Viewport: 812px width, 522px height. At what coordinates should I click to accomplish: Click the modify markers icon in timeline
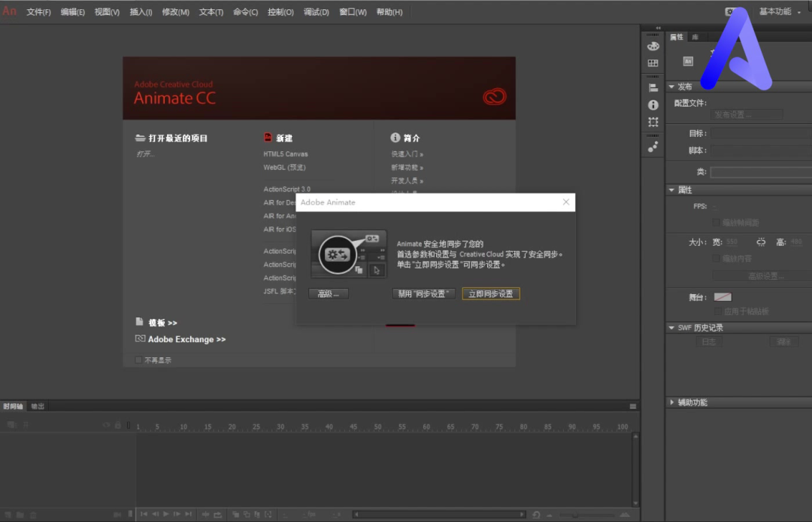coord(268,514)
